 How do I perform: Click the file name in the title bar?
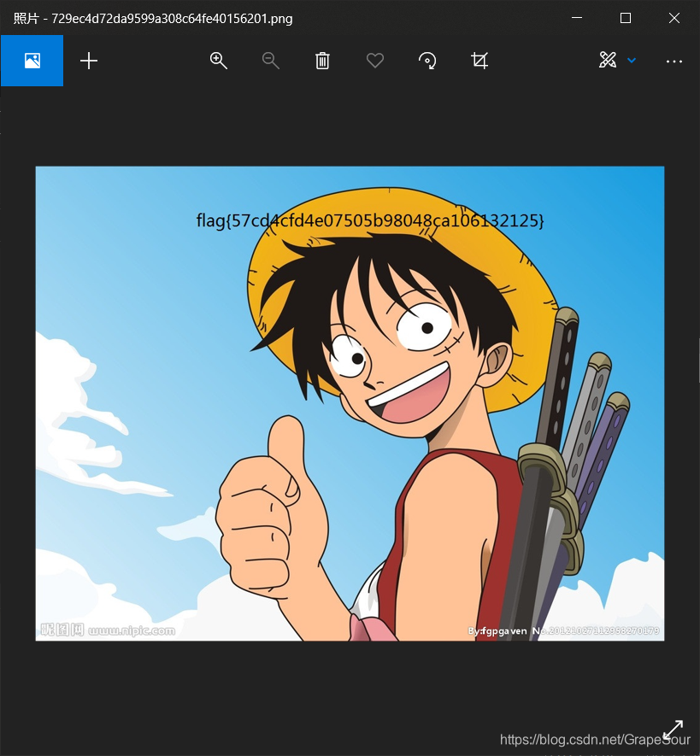coord(172,18)
